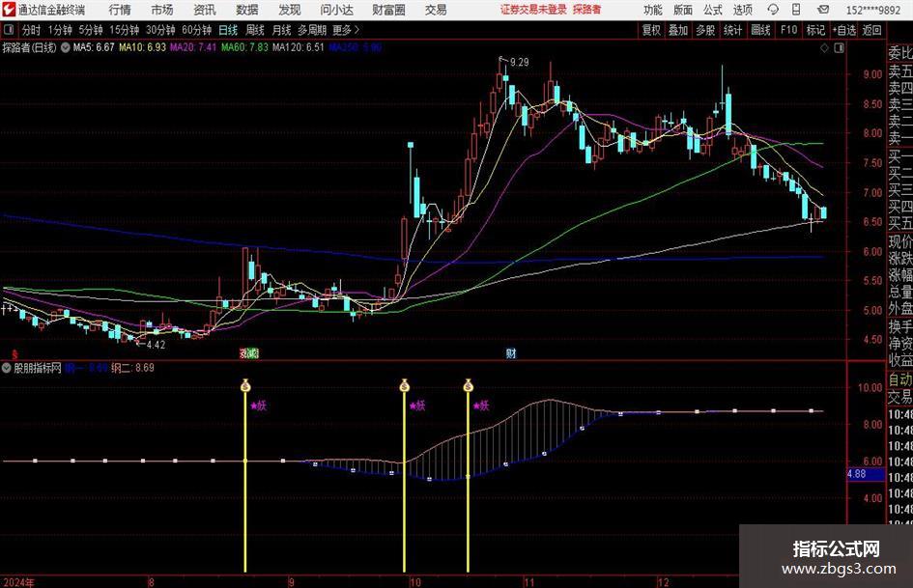913x588 pixels.
Task: Click the 画线 drawing button
Action: pos(760,30)
